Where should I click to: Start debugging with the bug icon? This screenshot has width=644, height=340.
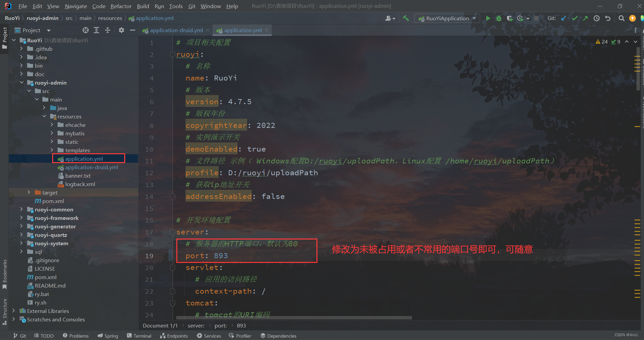point(499,18)
